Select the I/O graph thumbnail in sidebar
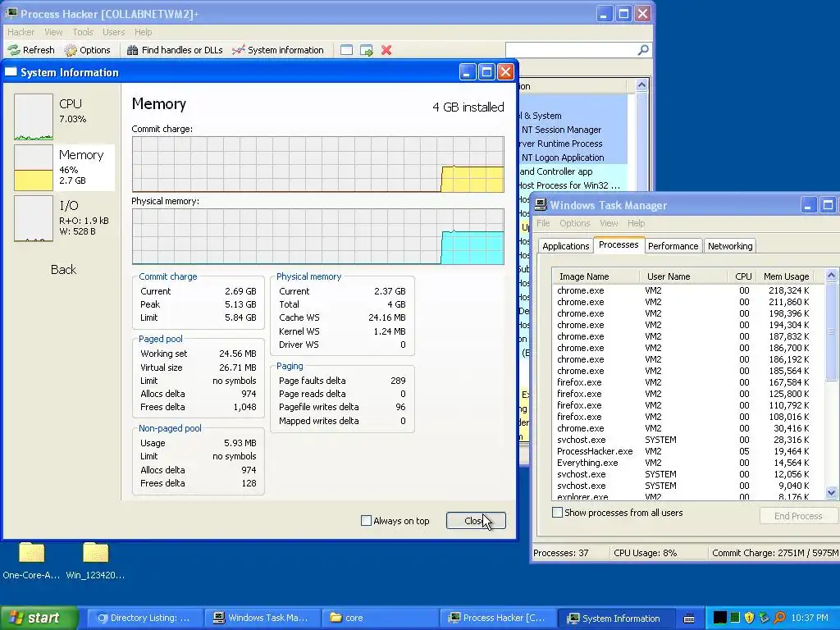 [x=33, y=218]
